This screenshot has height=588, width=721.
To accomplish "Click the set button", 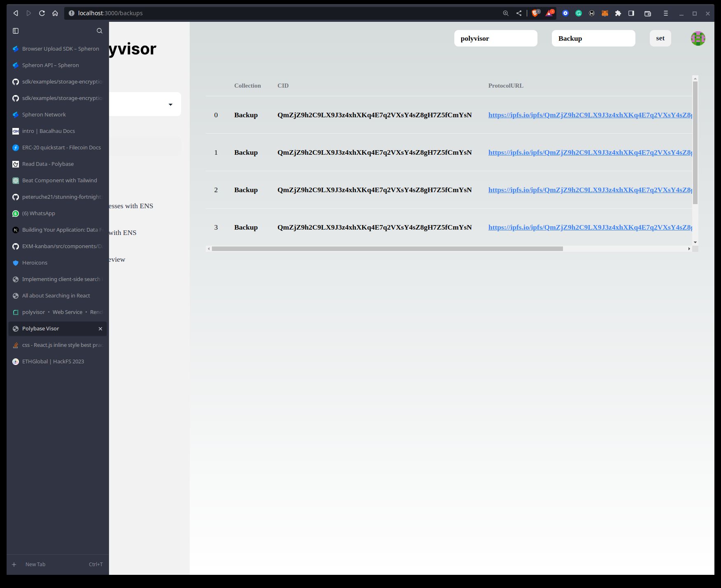I will 660,38.
